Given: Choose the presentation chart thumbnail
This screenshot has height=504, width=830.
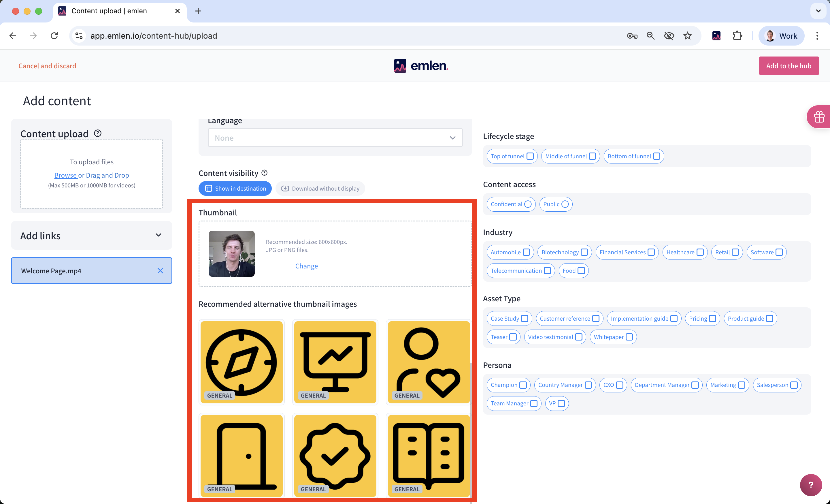Looking at the screenshot, I should point(335,362).
